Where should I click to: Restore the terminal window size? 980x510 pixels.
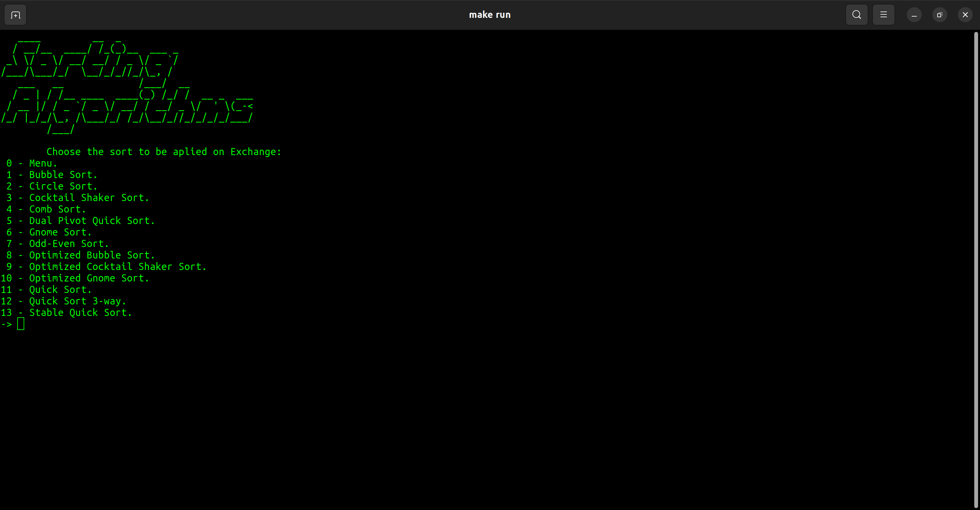point(939,15)
